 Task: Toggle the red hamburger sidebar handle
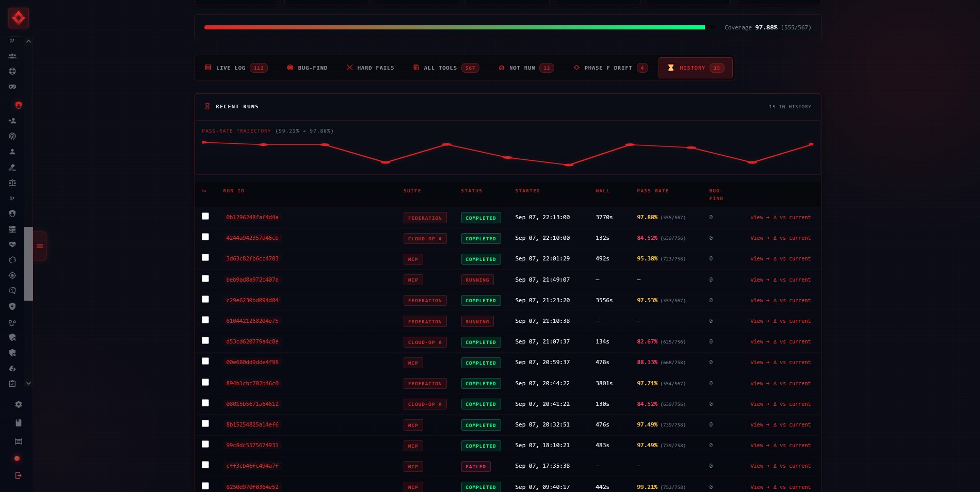pyautogui.click(x=40, y=246)
